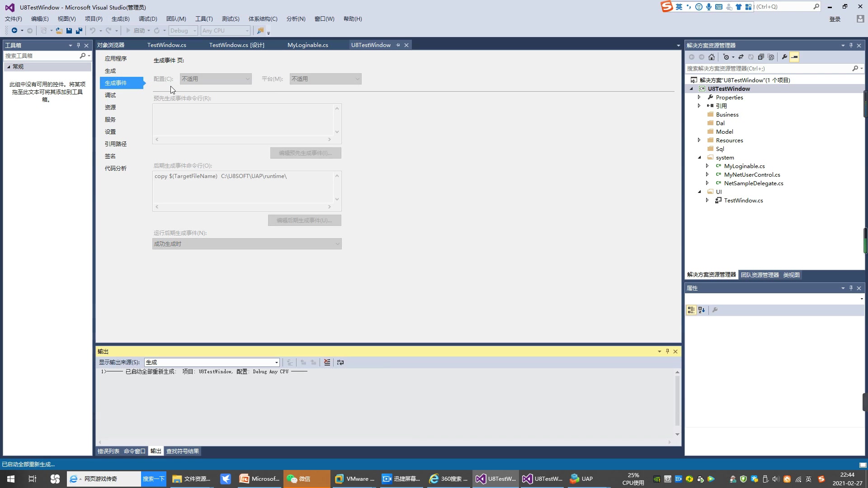The width and height of the screenshot is (868, 488).
Task: Open the 运行后期生成事件 dropdown (成功生成时)
Action: point(247,244)
